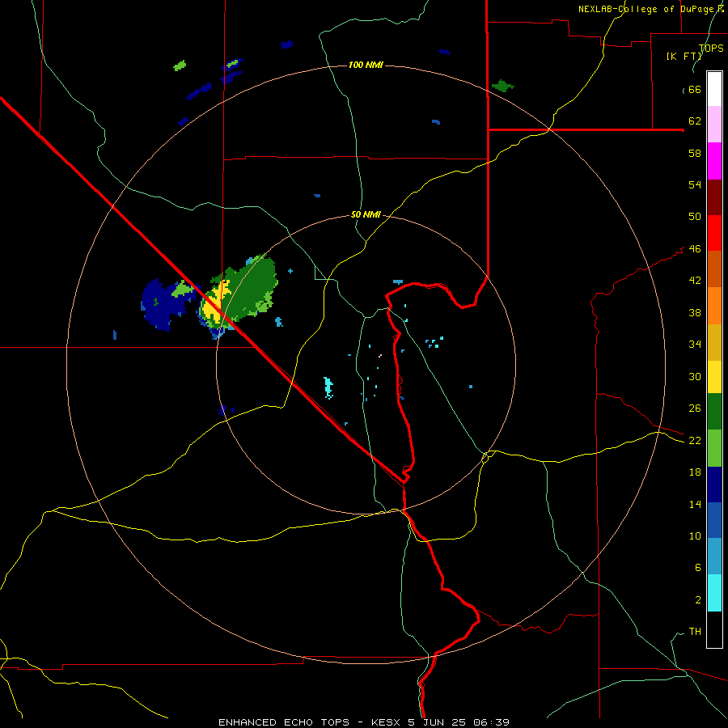
Task: Click the "38" legend value
Action: click(x=695, y=312)
